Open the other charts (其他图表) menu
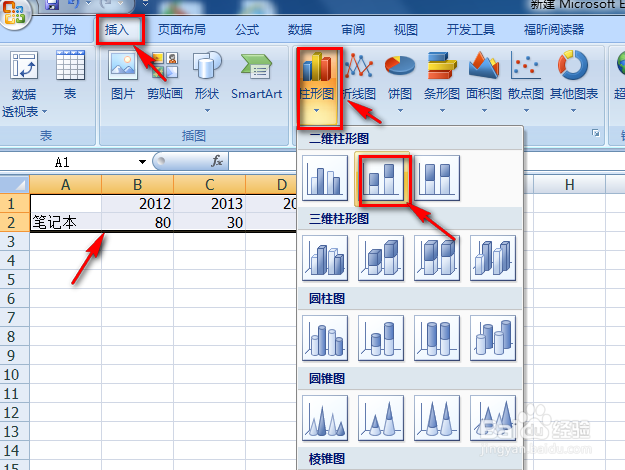This screenshot has height=470, width=625. pyautogui.click(x=574, y=82)
